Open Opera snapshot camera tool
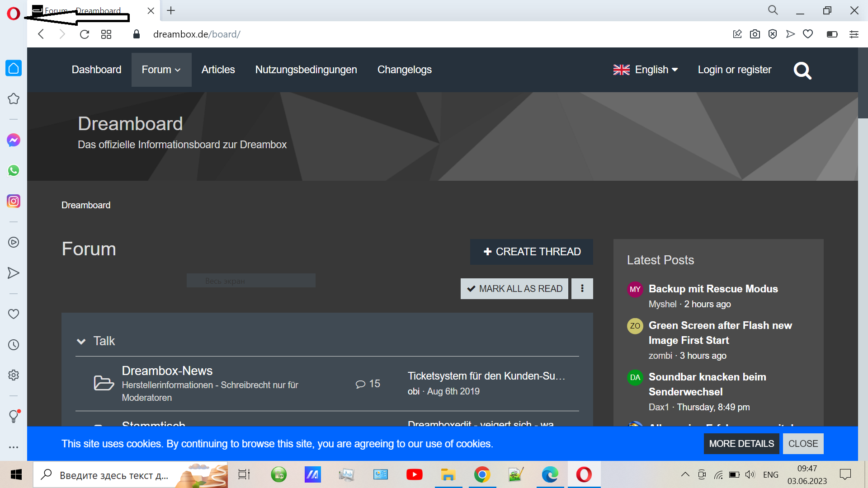This screenshot has height=488, width=868. click(755, 34)
